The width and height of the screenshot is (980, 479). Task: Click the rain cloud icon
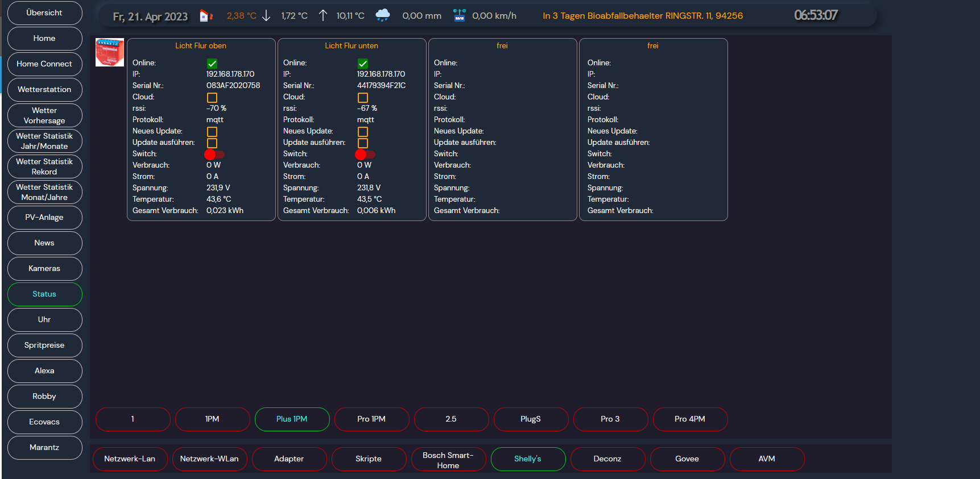pyautogui.click(x=383, y=15)
